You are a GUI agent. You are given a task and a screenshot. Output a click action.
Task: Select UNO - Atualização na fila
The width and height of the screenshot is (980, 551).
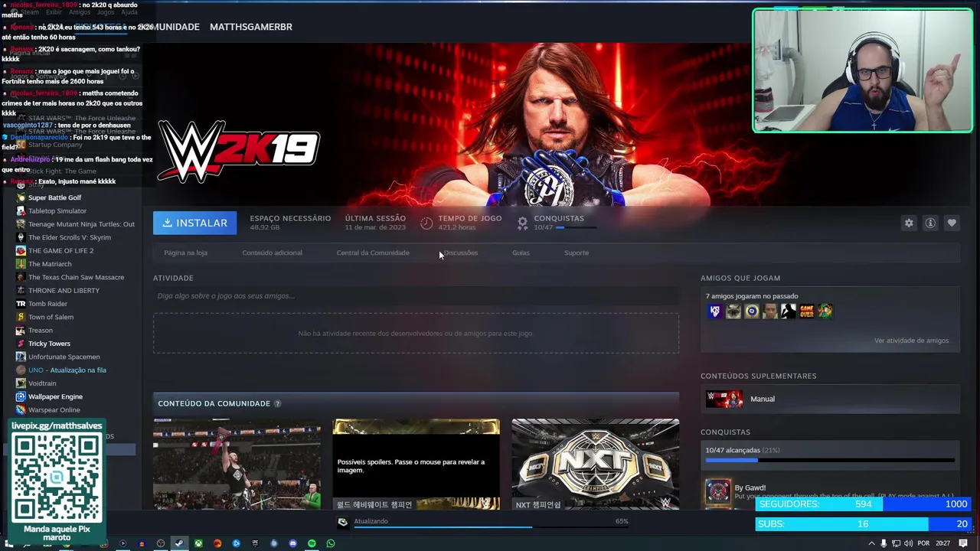[67, 370]
